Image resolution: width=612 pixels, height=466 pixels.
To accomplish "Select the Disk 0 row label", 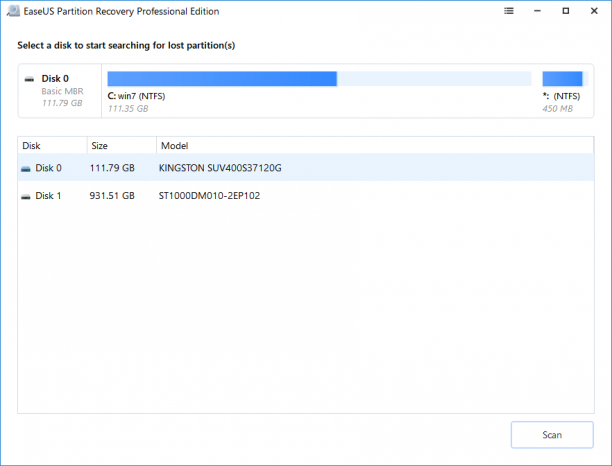I will point(48,168).
